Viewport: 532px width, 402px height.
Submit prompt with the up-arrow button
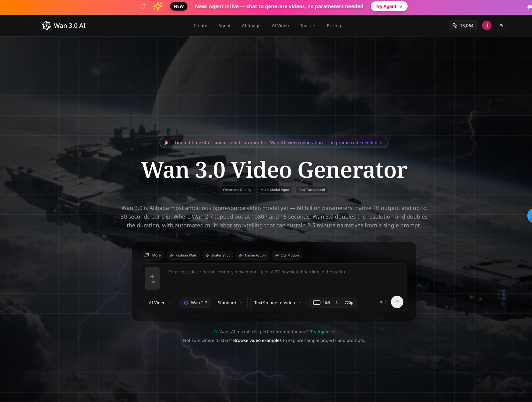point(397,302)
